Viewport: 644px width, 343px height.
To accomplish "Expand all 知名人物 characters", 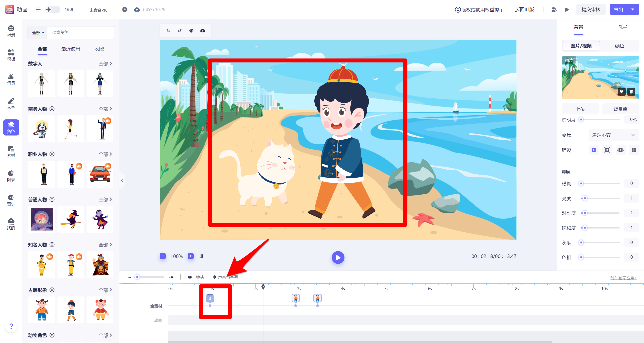I will [105, 244].
